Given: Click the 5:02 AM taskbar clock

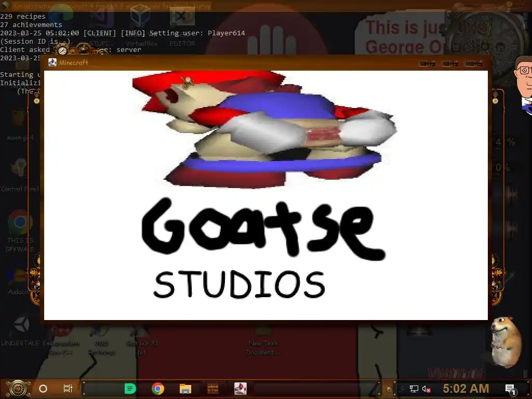Looking at the screenshot, I should click(x=466, y=389).
